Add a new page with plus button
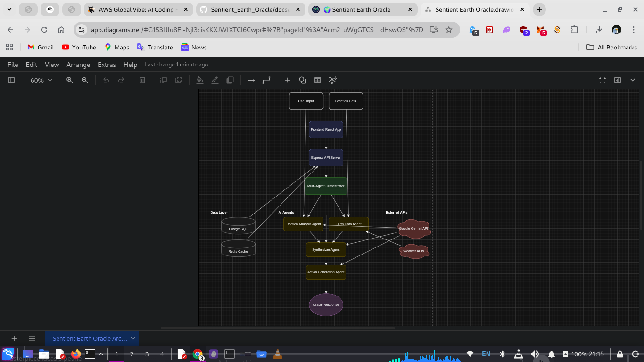The image size is (644, 362). click(14, 338)
